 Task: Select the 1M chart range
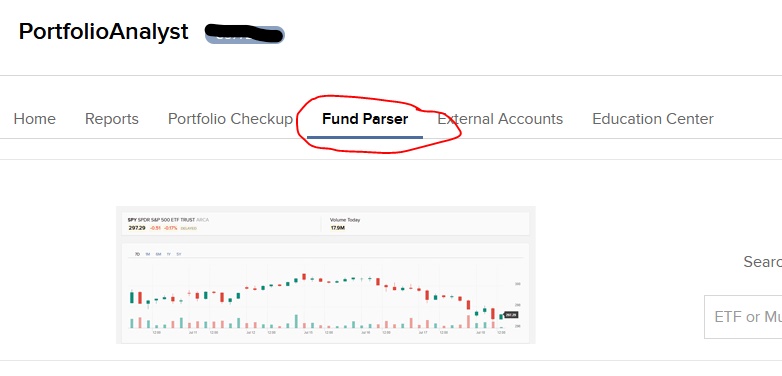coord(148,254)
